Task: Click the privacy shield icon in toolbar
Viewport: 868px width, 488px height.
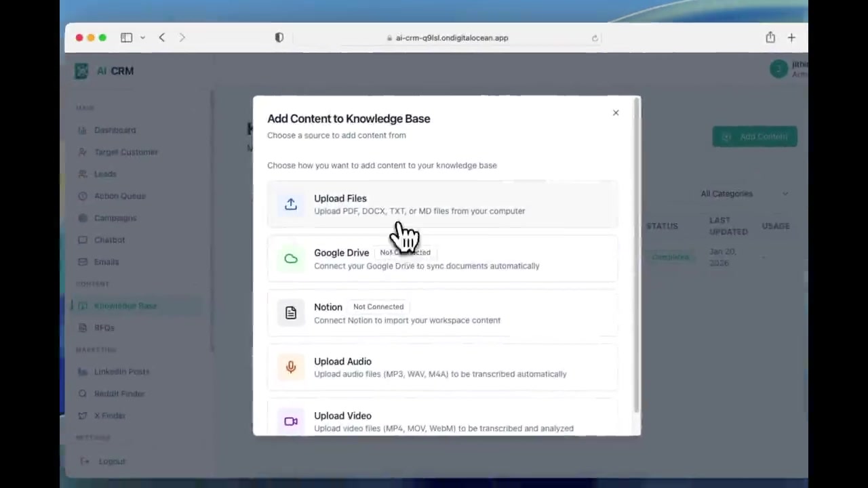Action: click(x=279, y=38)
